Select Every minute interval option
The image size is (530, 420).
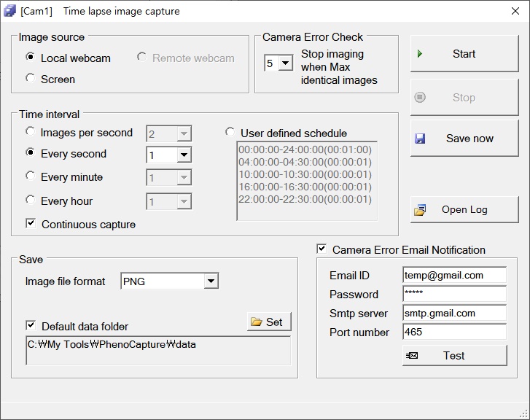click(31, 176)
